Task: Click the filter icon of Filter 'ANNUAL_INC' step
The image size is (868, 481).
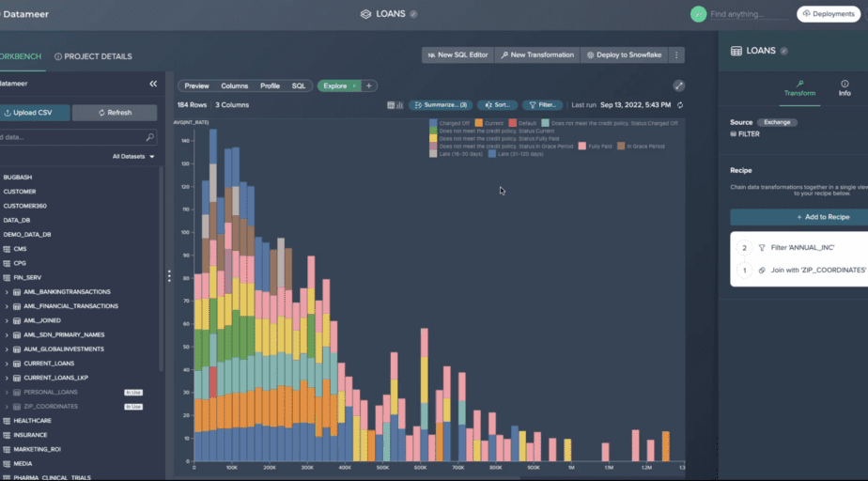Action: 762,248
